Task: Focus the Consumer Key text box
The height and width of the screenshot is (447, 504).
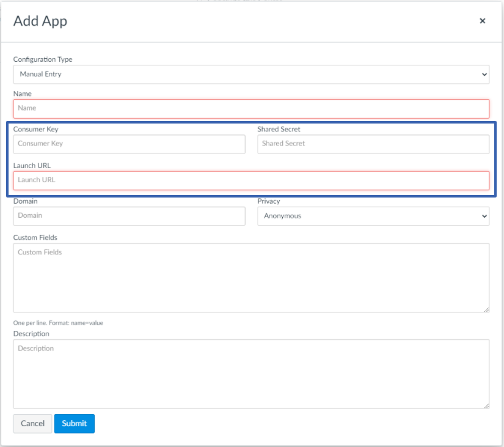Action: tap(130, 144)
